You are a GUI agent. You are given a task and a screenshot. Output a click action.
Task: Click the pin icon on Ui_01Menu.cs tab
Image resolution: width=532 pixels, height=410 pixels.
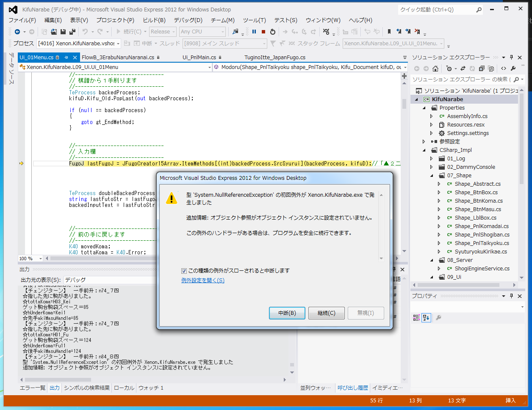pyautogui.click(x=66, y=58)
